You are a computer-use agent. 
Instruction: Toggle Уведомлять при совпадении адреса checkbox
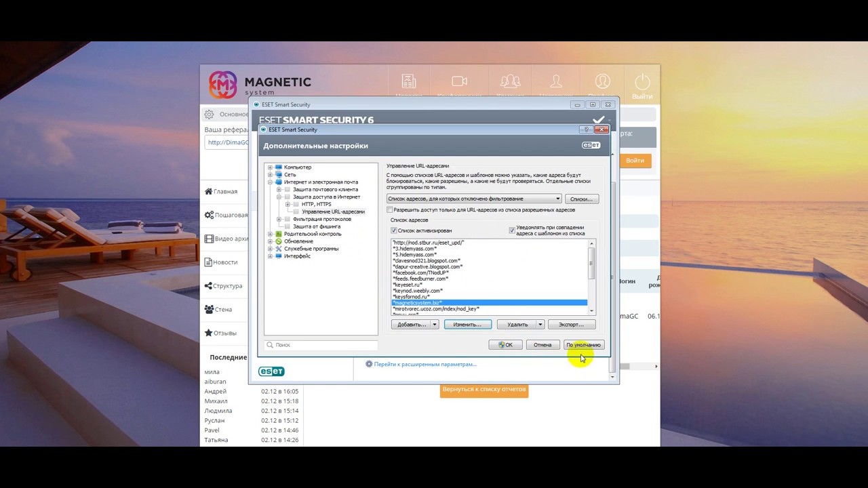[512, 230]
